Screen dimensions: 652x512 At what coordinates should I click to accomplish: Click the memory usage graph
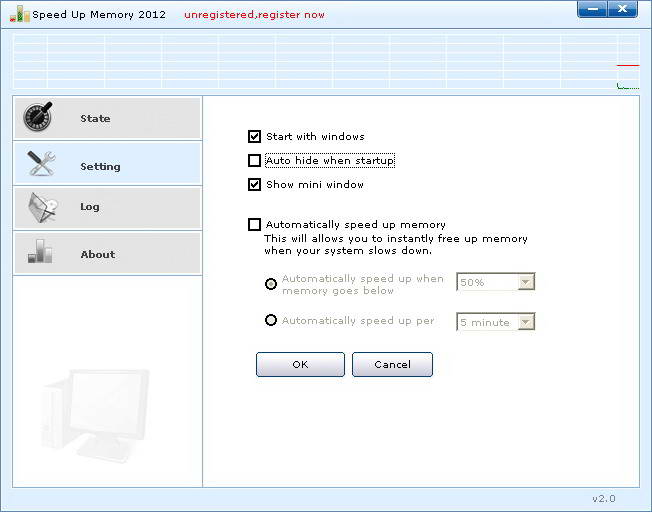coord(326,62)
